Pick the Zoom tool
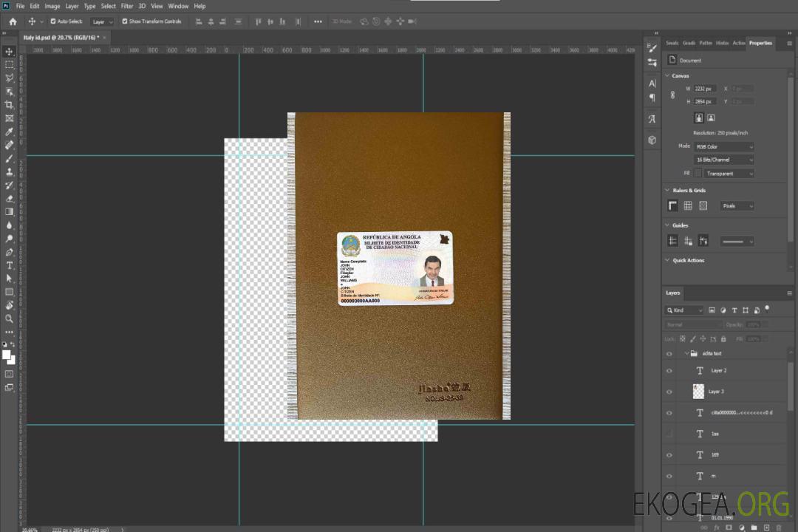Screen dimensions: 798x532 (10, 318)
